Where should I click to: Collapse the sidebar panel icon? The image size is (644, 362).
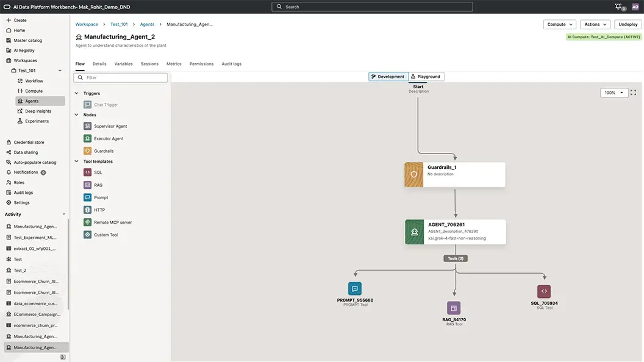tap(63, 357)
